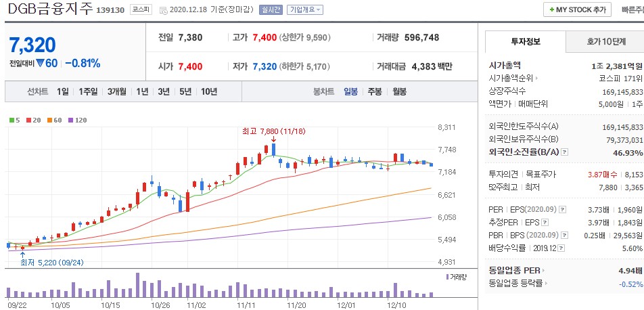This screenshot has width=644, height=310.
Task: Click the 상장주식수 value 169,145,833
Action: [x=622, y=91]
